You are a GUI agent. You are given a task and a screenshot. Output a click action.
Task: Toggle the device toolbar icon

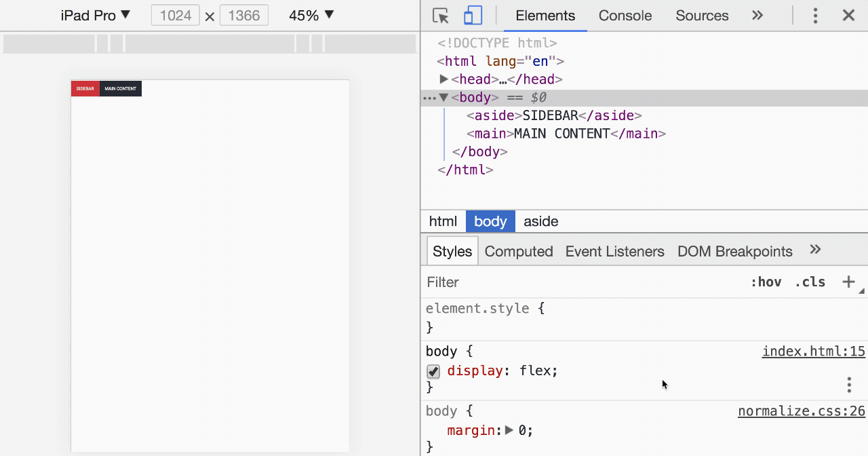coord(473,15)
